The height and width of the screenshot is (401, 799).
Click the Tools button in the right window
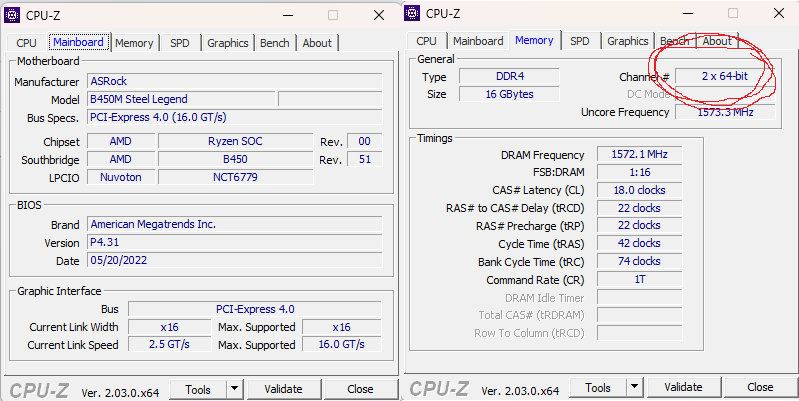[x=598, y=388]
